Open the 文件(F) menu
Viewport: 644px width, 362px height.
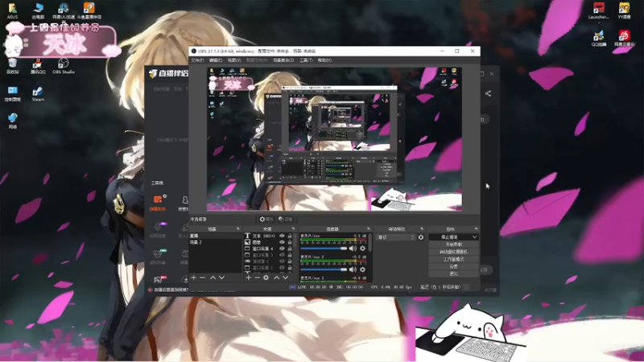coord(197,60)
